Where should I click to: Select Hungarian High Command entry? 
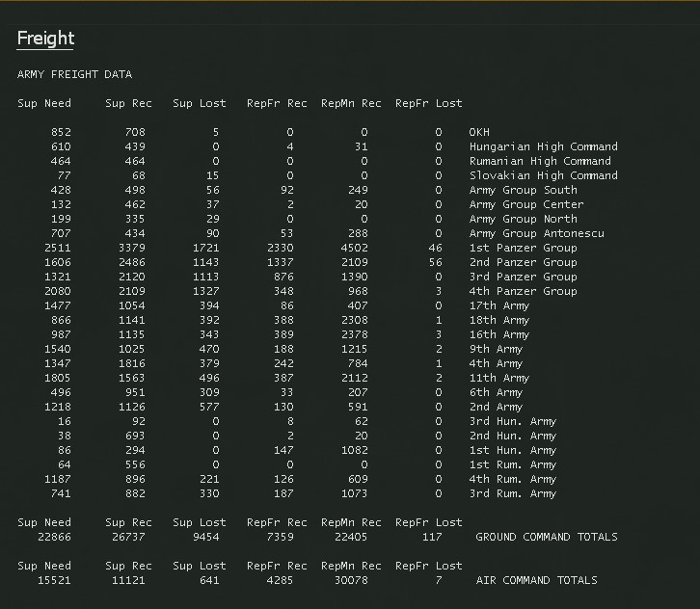543,146
